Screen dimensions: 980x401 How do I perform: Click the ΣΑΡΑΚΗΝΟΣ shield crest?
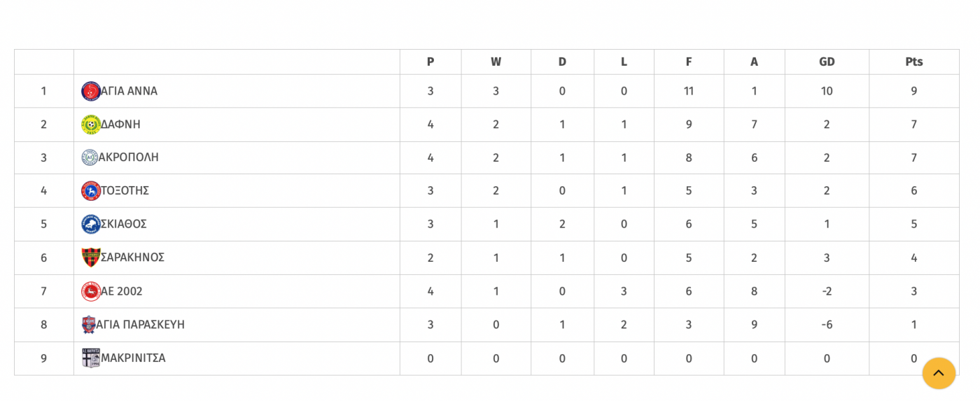pos(91,258)
